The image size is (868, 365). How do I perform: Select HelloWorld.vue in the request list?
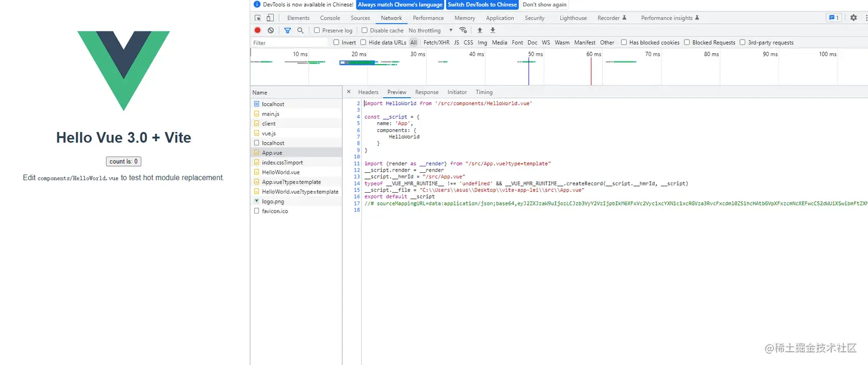281,172
